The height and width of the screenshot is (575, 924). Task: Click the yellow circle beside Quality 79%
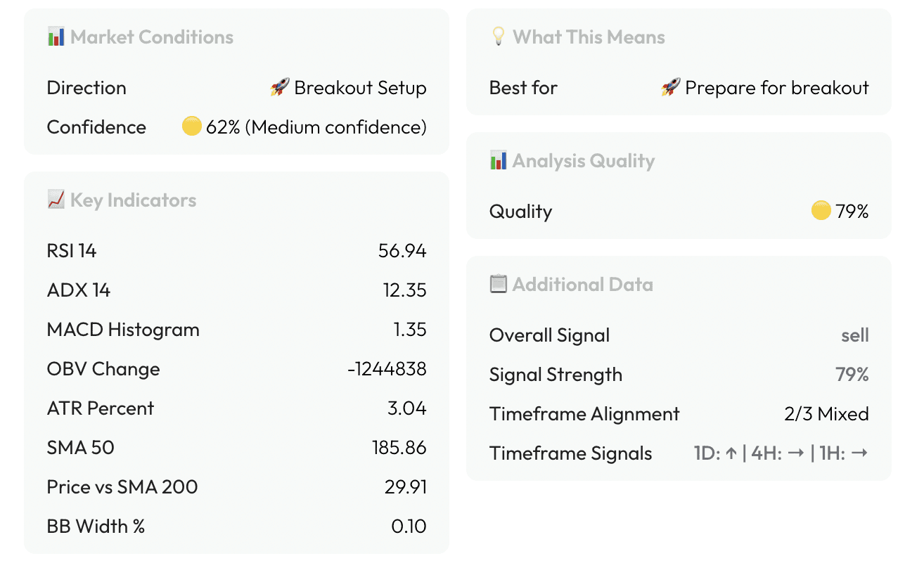pyautogui.click(x=821, y=211)
